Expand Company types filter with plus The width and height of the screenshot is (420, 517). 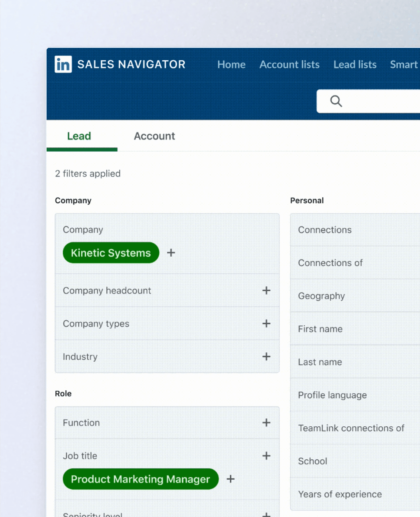(x=266, y=323)
